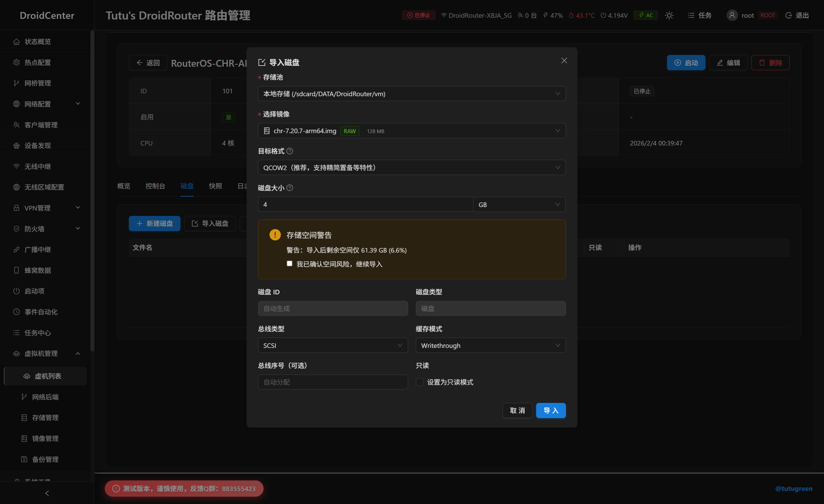Image resolution: width=824 pixels, height=504 pixels.
Task: Click the 取消 button
Action: 517,410
